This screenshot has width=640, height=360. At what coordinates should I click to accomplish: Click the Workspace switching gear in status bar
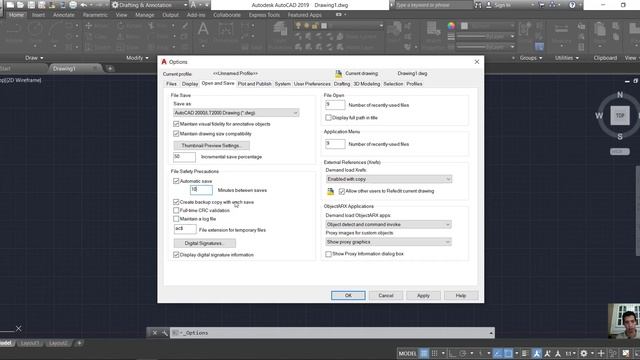[584, 353]
